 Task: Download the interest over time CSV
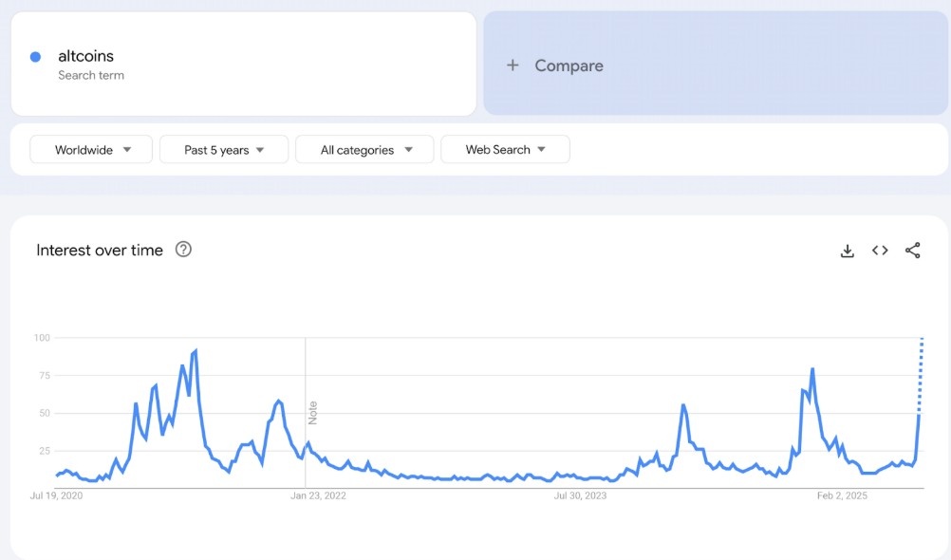click(x=848, y=251)
